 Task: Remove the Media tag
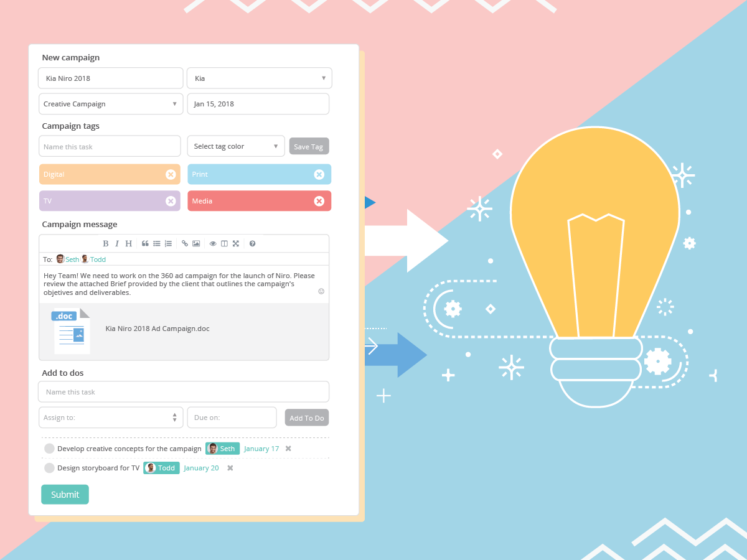point(319,201)
